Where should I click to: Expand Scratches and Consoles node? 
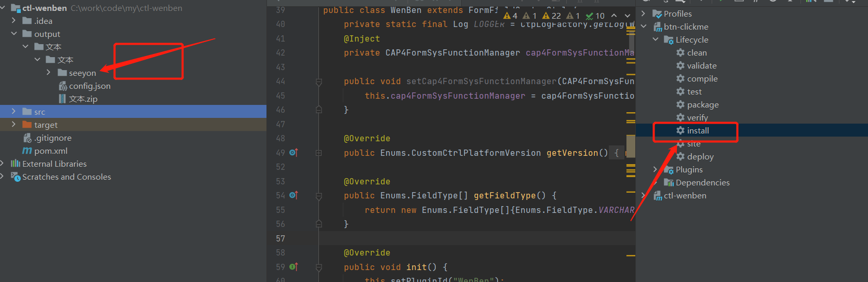[3, 177]
